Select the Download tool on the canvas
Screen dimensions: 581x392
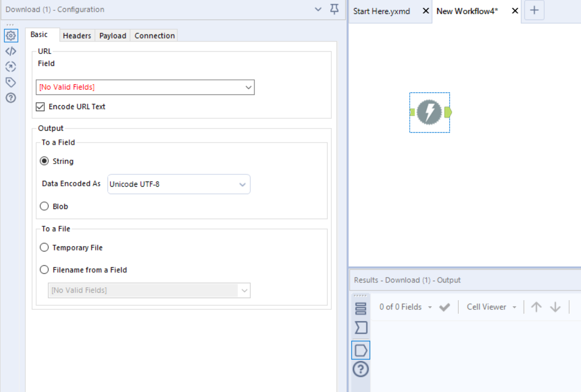430,112
